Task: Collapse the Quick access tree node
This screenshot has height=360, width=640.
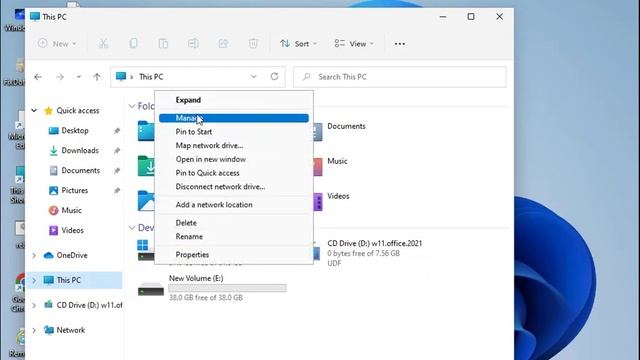Action: [x=34, y=110]
